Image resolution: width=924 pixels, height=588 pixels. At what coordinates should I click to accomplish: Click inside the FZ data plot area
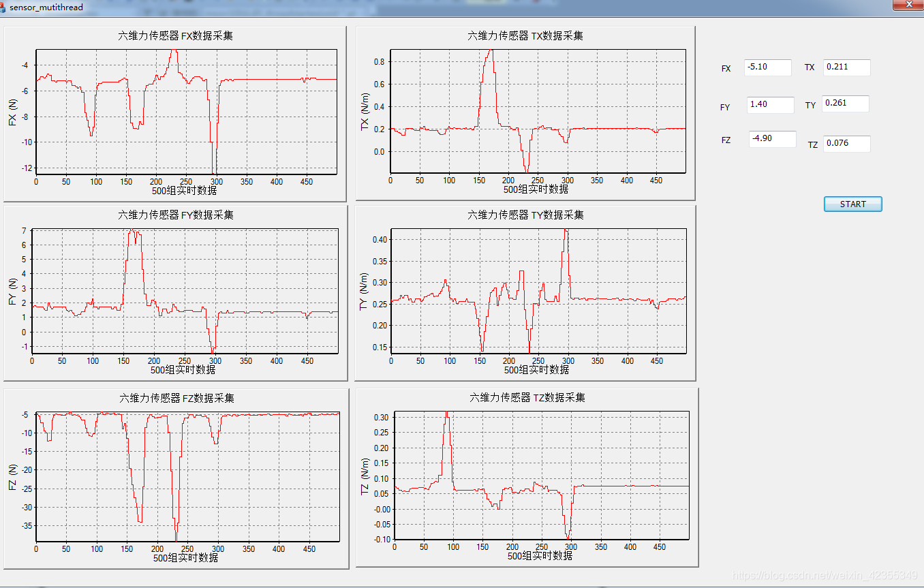point(187,476)
